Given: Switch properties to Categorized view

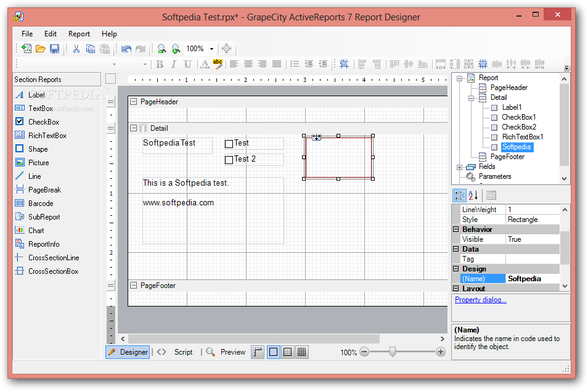Looking at the screenshot, I should pos(459,196).
